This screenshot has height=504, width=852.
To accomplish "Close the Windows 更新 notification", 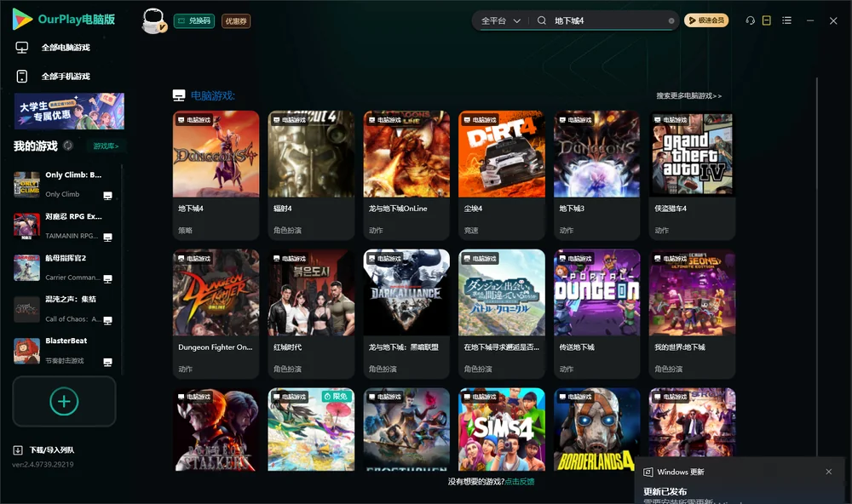I will click(829, 472).
